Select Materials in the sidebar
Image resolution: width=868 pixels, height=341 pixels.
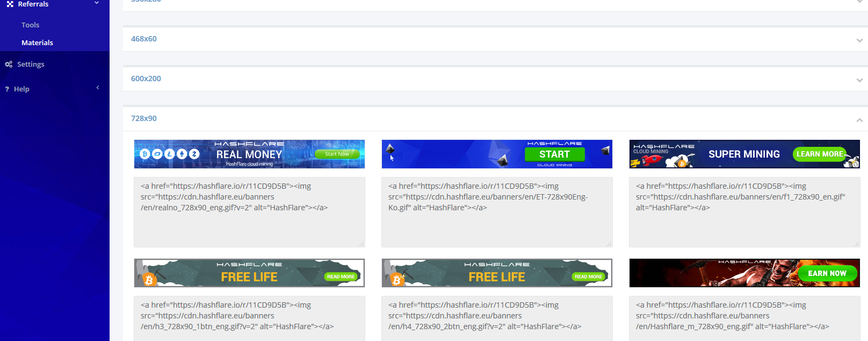[x=37, y=42]
